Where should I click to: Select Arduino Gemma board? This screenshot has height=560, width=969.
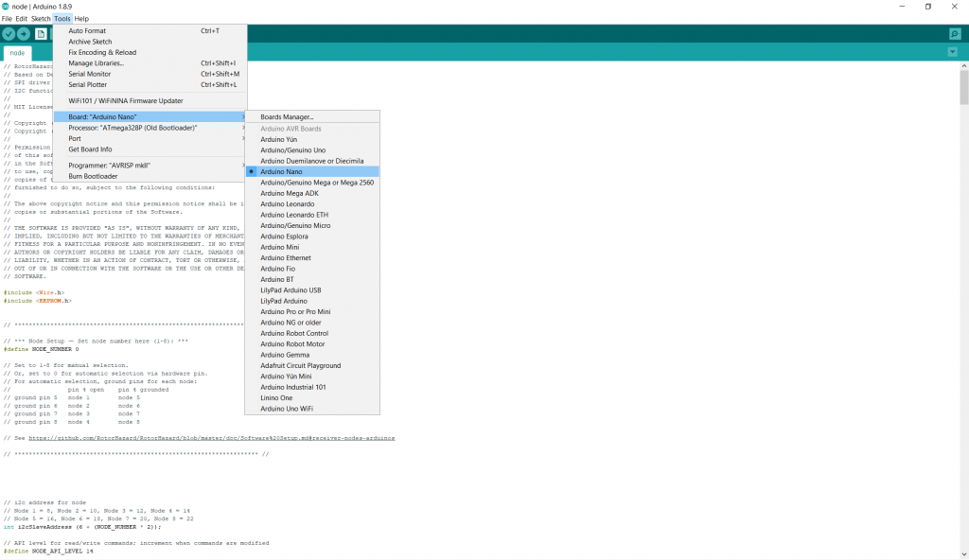click(x=312, y=355)
